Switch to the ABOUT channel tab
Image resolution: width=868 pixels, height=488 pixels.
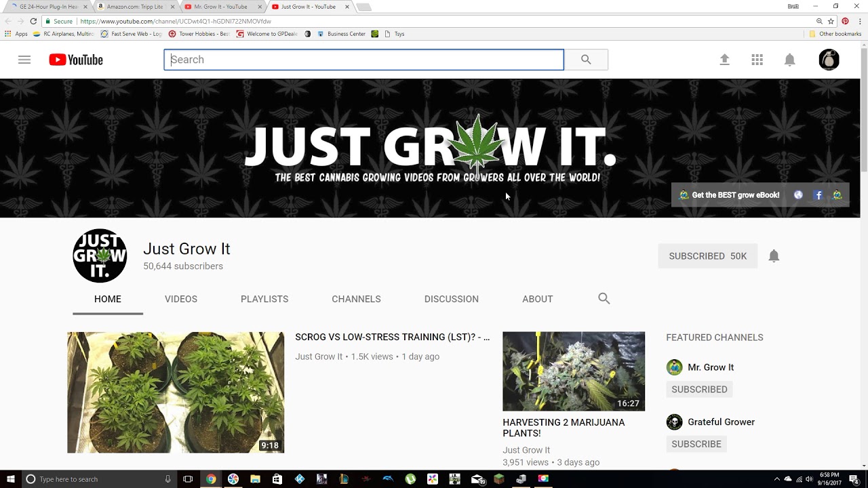(538, 299)
